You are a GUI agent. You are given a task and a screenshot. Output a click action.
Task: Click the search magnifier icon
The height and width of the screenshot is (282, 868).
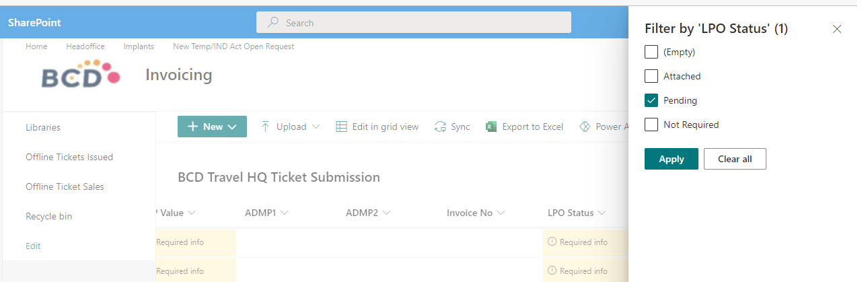click(273, 22)
